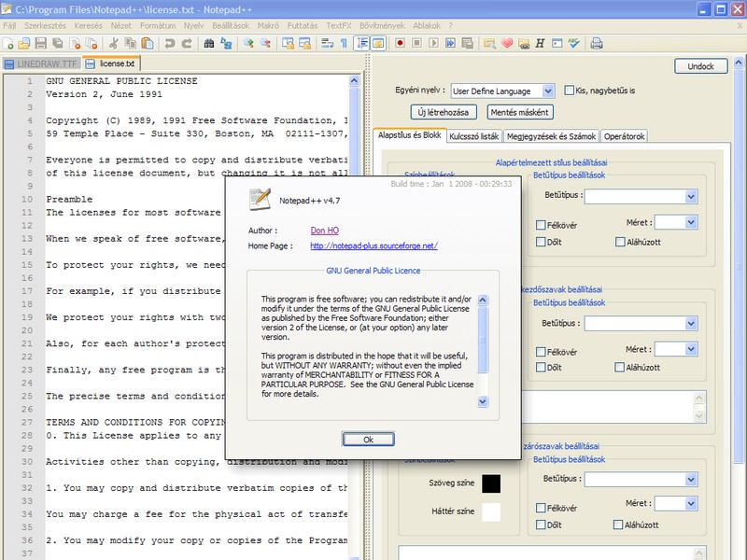Pick the black Szöveg színe color swatch
The width and height of the screenshot is (747, 560).
[491, 483]
